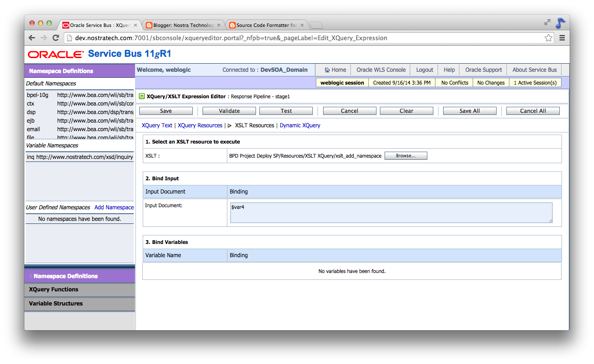
Task: Close the Blogger: Nostra Technology tab
Action: click(x=219, y=25)
